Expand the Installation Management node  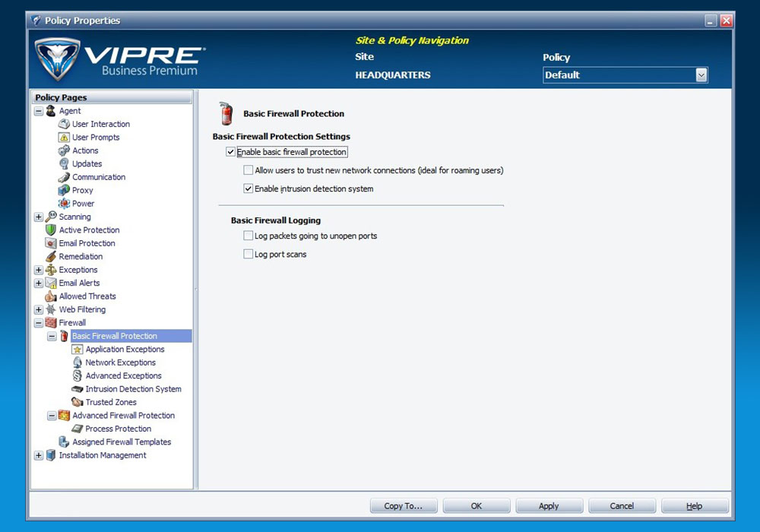tap(39, 455)
